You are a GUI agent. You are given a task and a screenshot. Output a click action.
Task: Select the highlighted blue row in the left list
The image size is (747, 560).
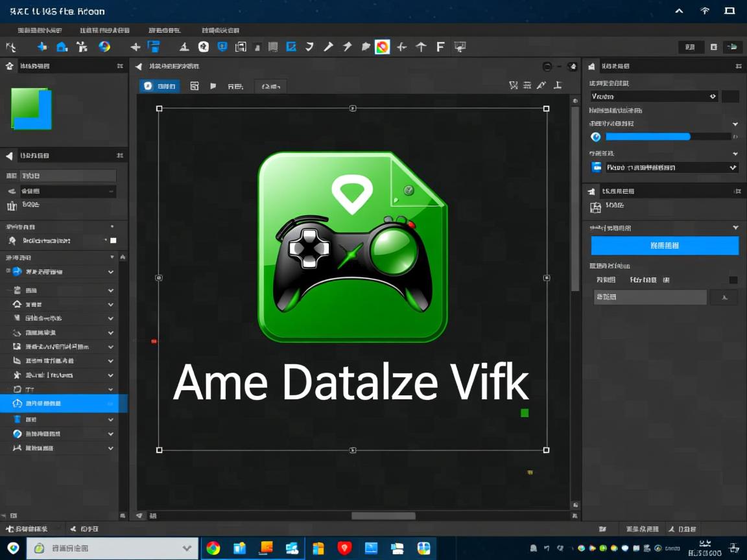pos(64,403)
